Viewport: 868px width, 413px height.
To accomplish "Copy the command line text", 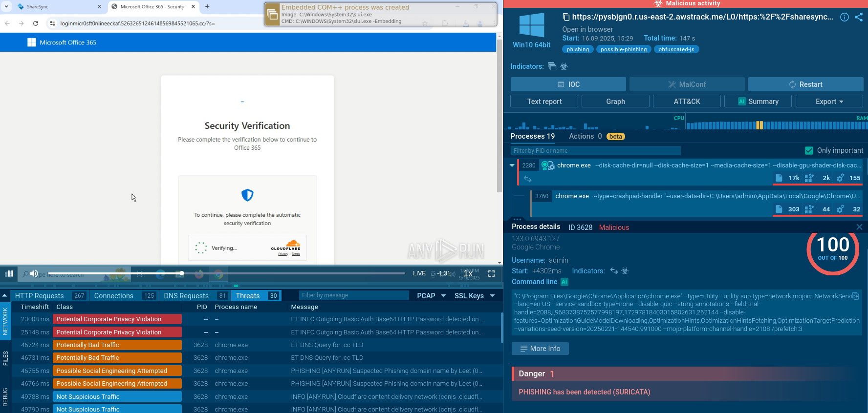I will pos(855,296).
